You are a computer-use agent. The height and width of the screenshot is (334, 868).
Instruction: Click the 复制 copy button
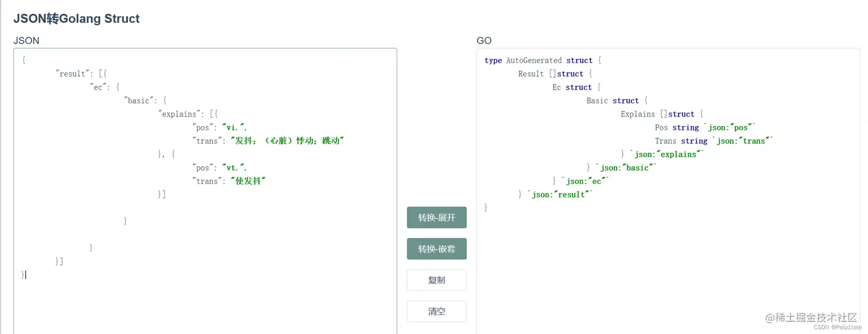(436, 280)
